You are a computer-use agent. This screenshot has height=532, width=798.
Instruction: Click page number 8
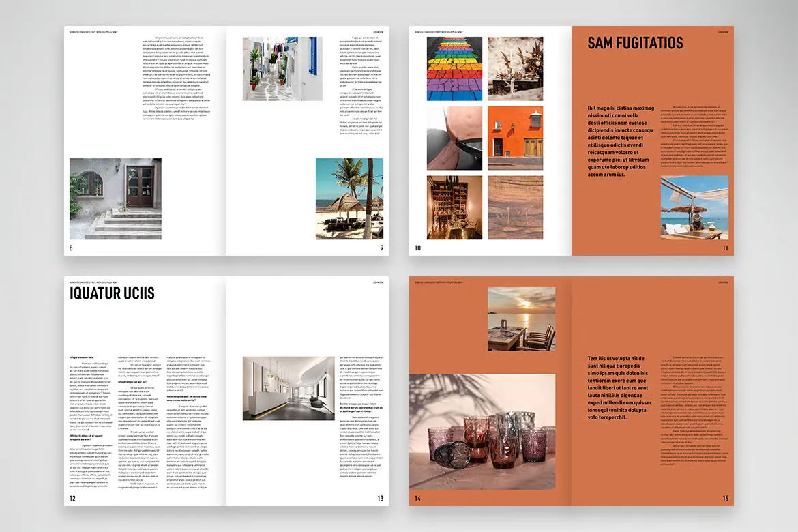click(x=71, y=248)
